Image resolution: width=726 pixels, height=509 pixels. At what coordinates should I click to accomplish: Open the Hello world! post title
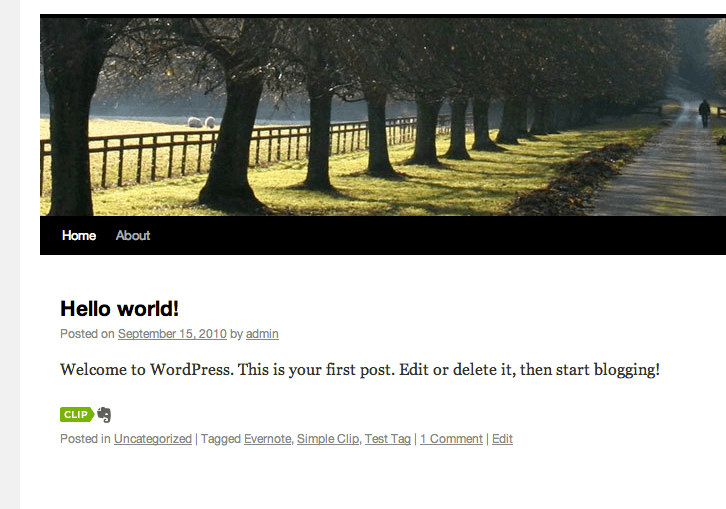119,309
